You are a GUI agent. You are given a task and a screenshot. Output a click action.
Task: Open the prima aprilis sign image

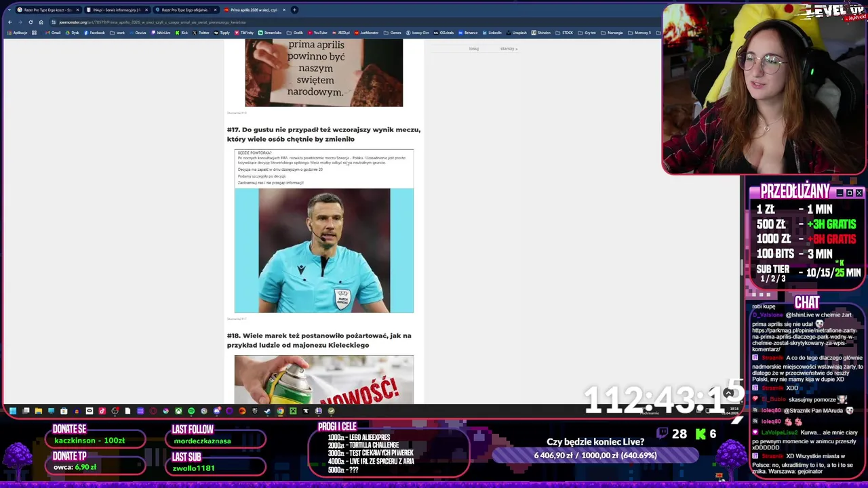324,73
